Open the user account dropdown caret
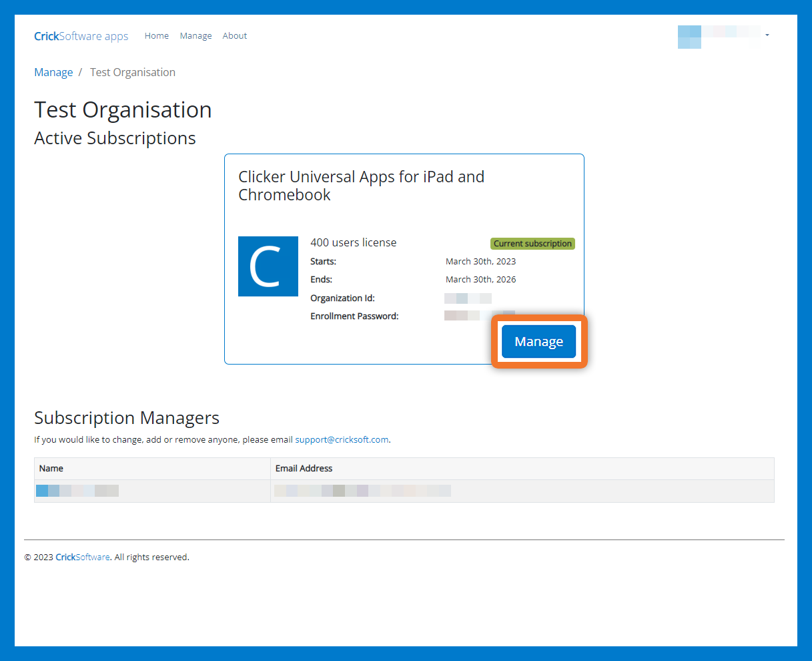 (767, 35)
